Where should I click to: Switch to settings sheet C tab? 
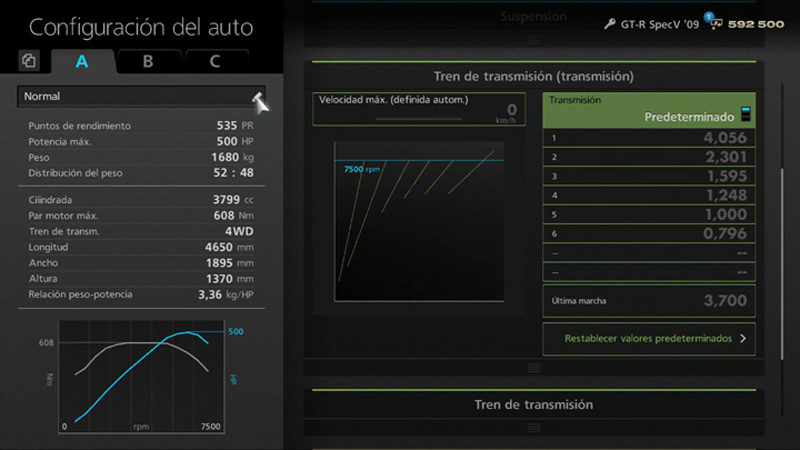point(214,61)
